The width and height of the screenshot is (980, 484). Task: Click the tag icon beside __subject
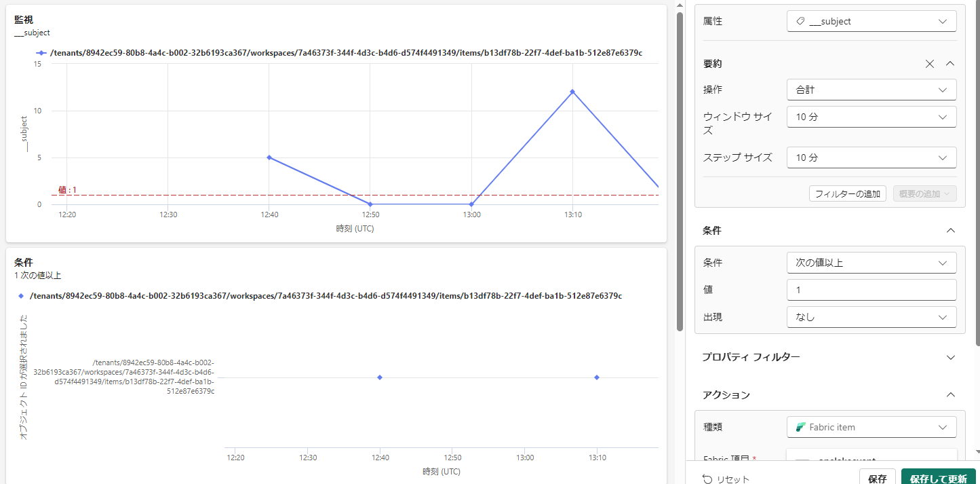pyautogui.click(x=800, y=21)
